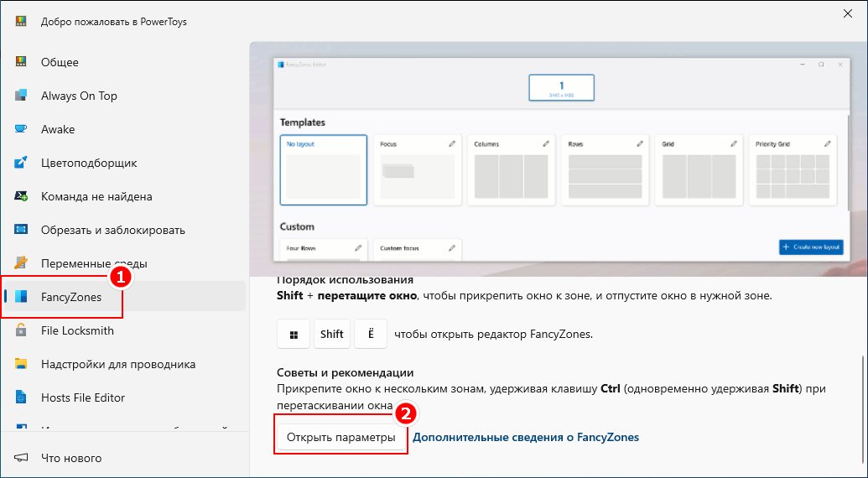This screenshot has width=868, height=478.
Task: Select FancyZones in the sidebar
Action: [x=125, y=297]
